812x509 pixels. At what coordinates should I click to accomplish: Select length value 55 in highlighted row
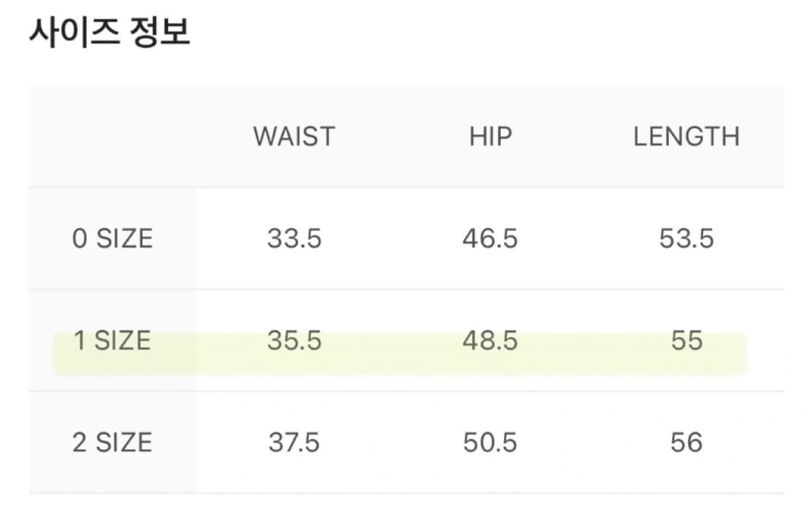686,341
